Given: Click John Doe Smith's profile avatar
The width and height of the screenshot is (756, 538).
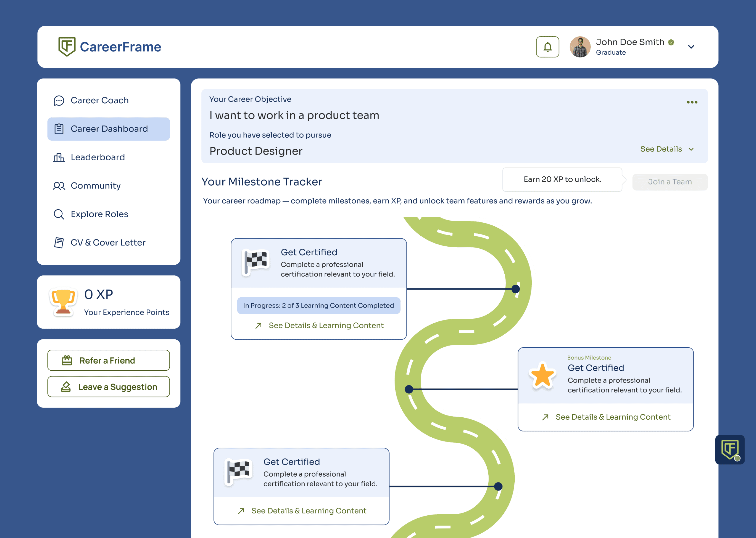Looking at the screenshot, I should click(x=580, y=47).
